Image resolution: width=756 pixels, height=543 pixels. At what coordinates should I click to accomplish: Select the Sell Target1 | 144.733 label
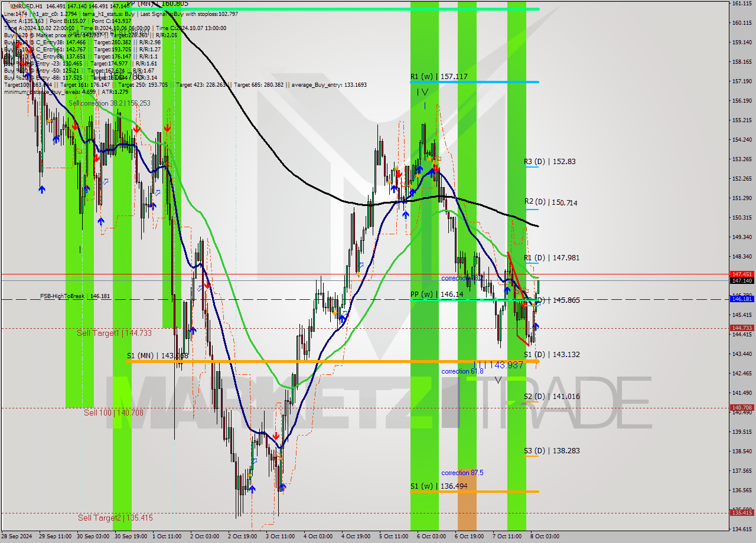coord(114,333)
